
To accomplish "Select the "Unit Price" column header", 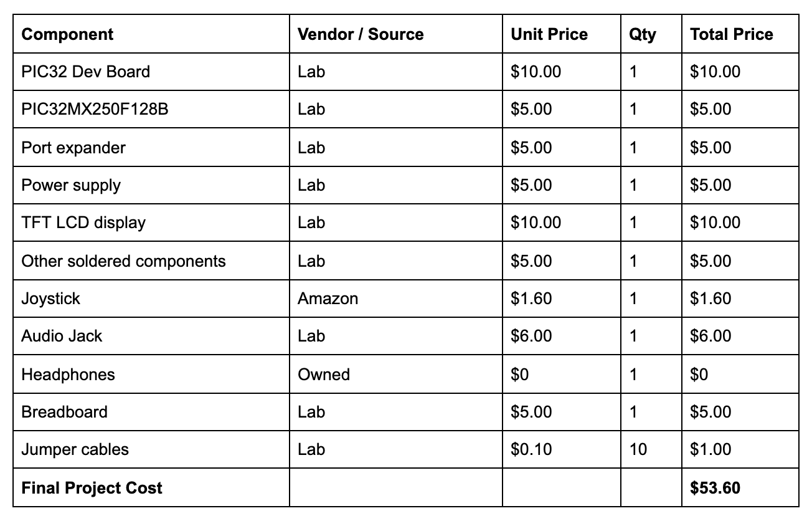I will pos(549,34).
